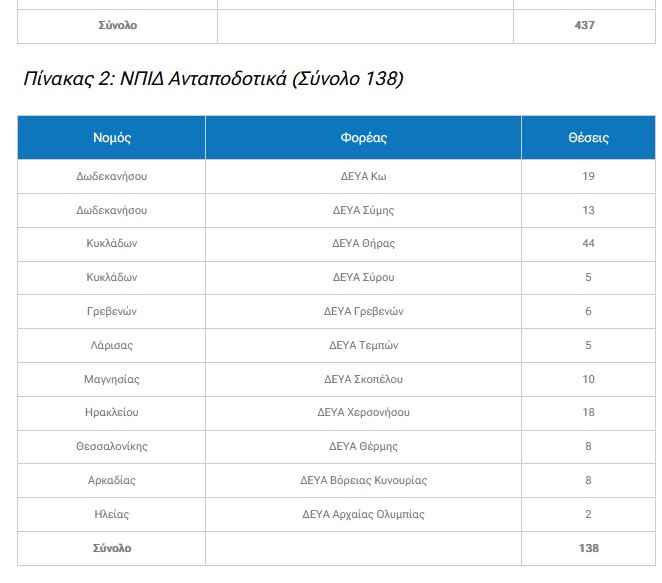Select the ΔΕΥΑ Κω cell
The width and height of the screenshot is (662, 583).
tap(363, 176)
